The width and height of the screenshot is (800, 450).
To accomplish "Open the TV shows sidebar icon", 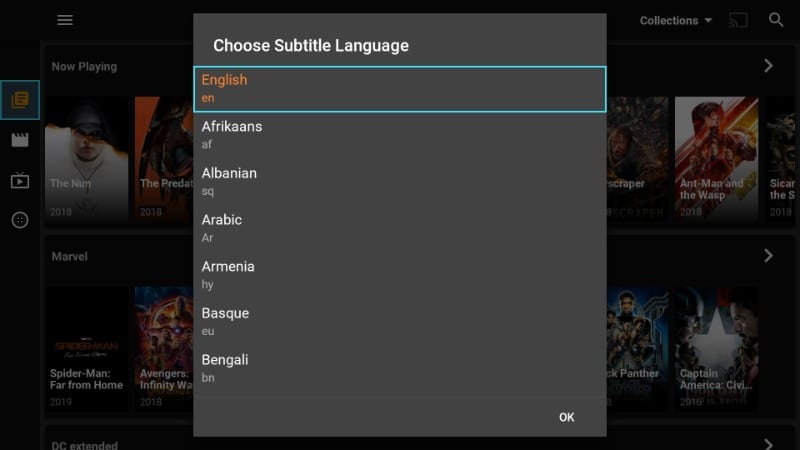I will [x=20, y=180].
